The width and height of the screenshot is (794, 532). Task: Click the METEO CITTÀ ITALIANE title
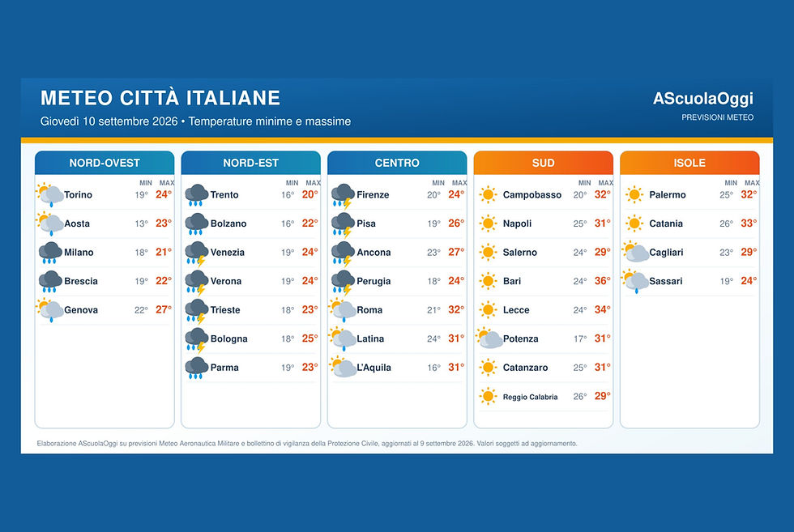pyautogui.click(x=160, y=98)
